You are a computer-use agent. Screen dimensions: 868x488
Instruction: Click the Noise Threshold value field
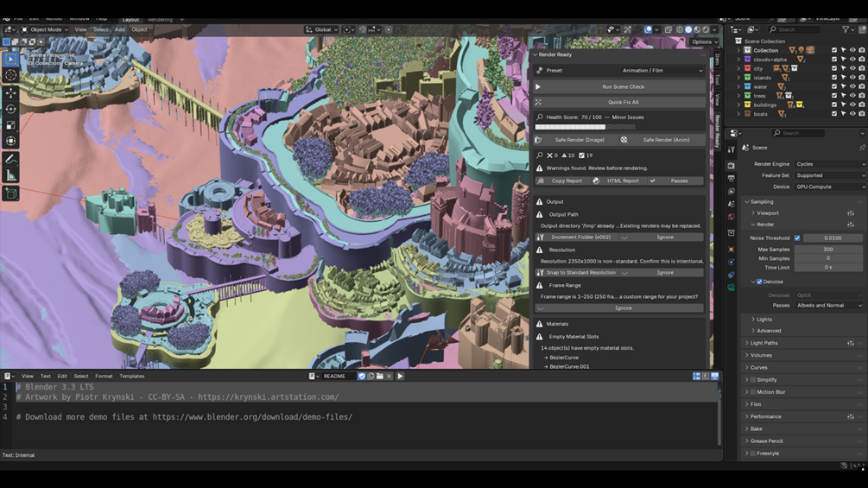(x=833, y=238)
